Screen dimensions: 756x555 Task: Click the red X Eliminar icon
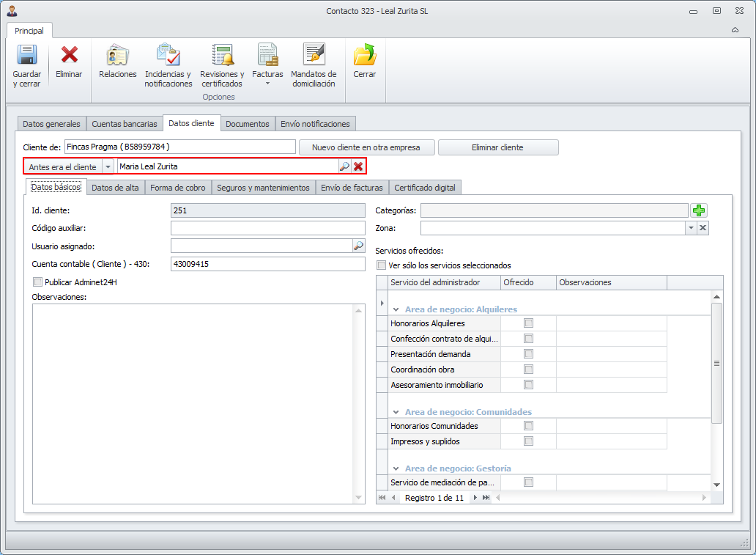coord(69,56)
